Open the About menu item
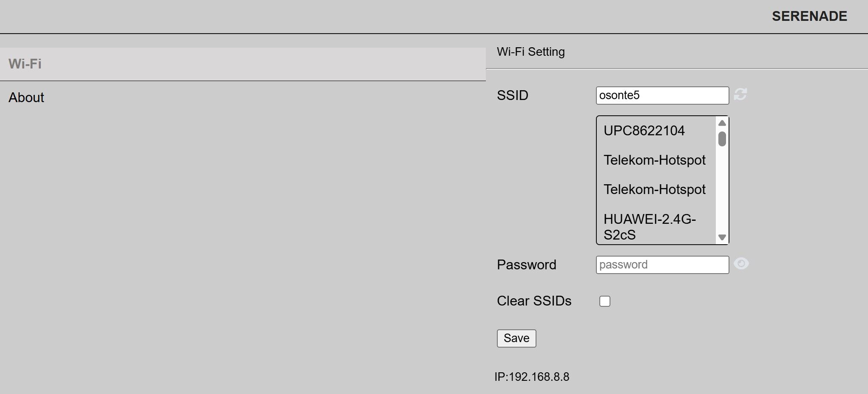This screenshot has height=394, width=868. [26, 97]
